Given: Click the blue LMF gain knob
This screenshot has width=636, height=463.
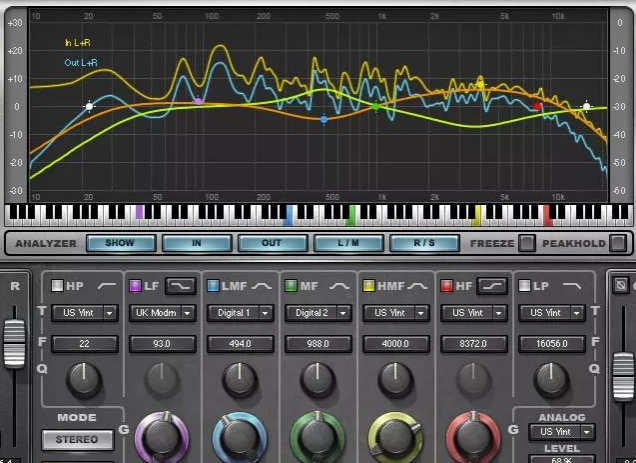Looking at the screenshot, I should pos(240,438).
